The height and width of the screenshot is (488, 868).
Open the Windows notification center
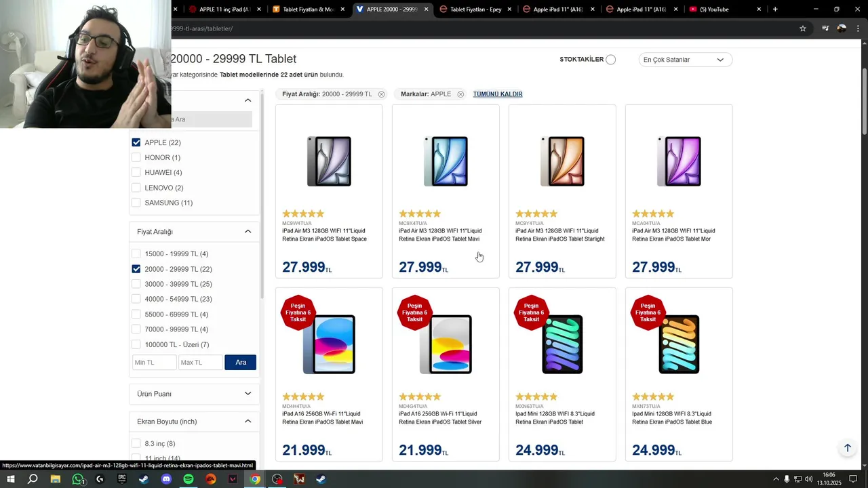853,479
